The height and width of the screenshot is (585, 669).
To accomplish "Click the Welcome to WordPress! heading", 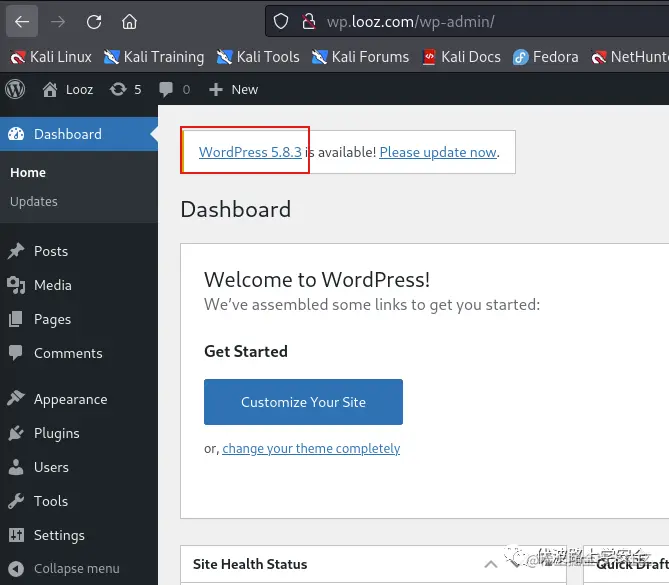I will click(317, 280).
